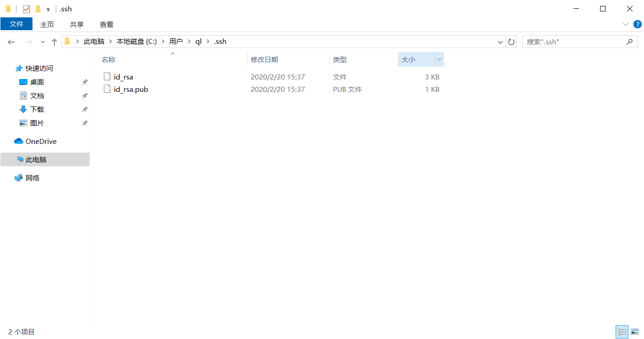Open OneDrive in the navigation pane
Image resolution: width=644 pixels, height=339 pixels.
[41, 142]
